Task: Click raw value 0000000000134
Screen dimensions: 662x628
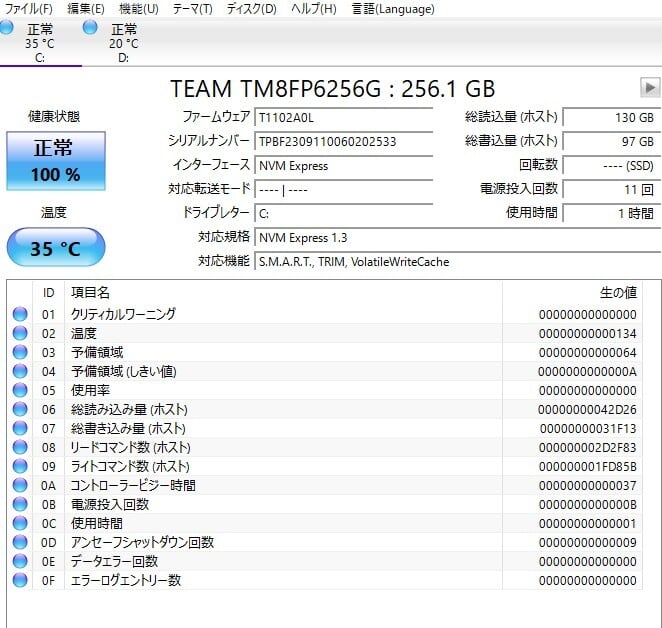Action: point(588,334)
